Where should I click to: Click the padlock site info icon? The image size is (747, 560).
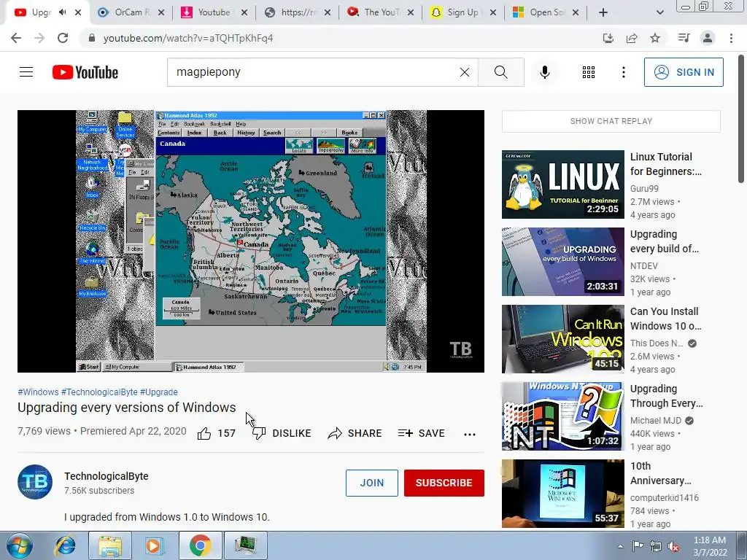click(x=92, y=38)
